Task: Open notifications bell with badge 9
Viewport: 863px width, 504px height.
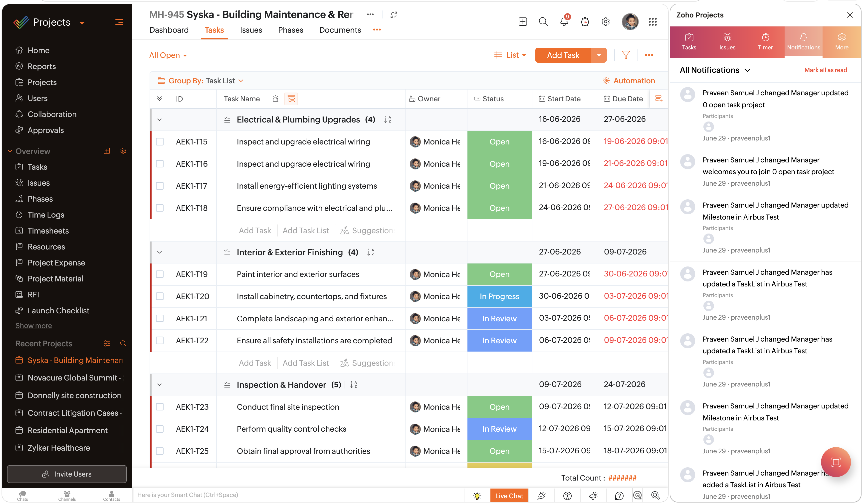Action: point(564,21)
